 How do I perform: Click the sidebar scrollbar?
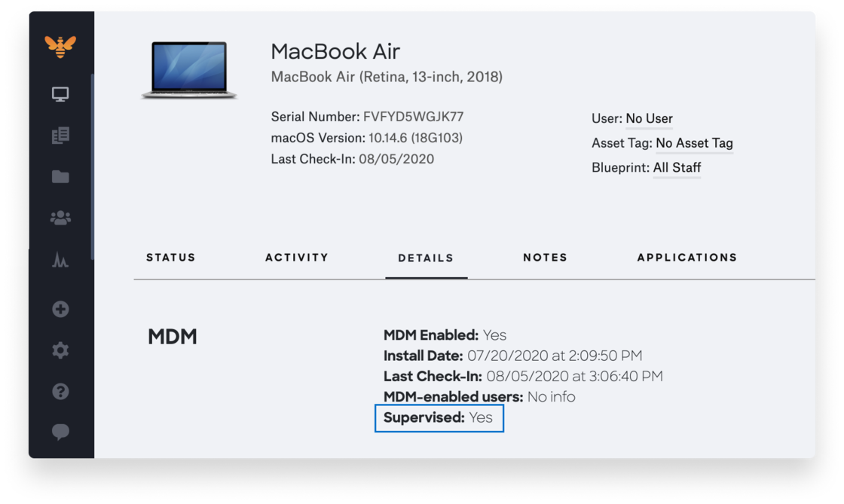click(x=93, y=166)
